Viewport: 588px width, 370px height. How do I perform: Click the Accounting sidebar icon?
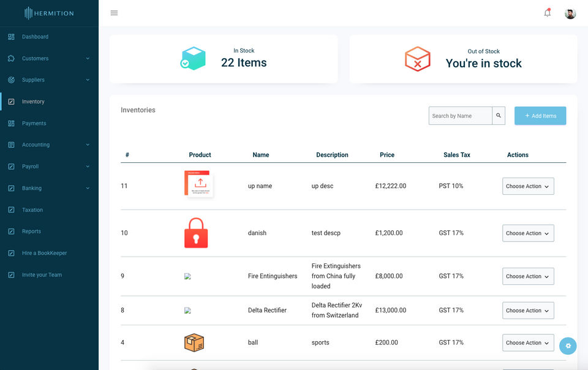pyautogui.click(x=11, y=145)
